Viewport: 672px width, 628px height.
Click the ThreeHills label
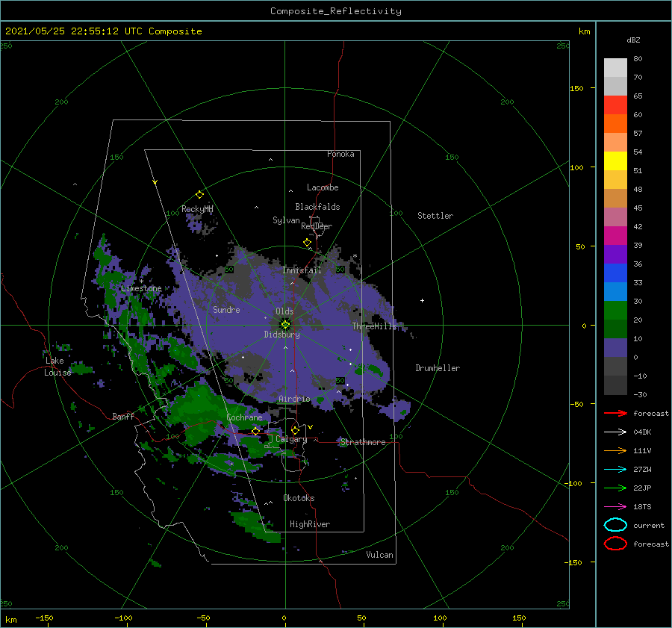pos(375,326)
